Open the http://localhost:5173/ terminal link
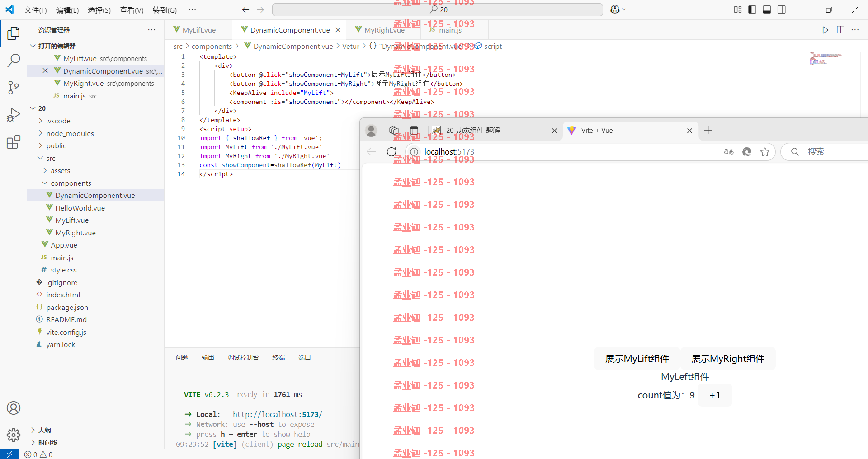The width and height of the screenshot is (868, 459). click(x=277, y=414)
